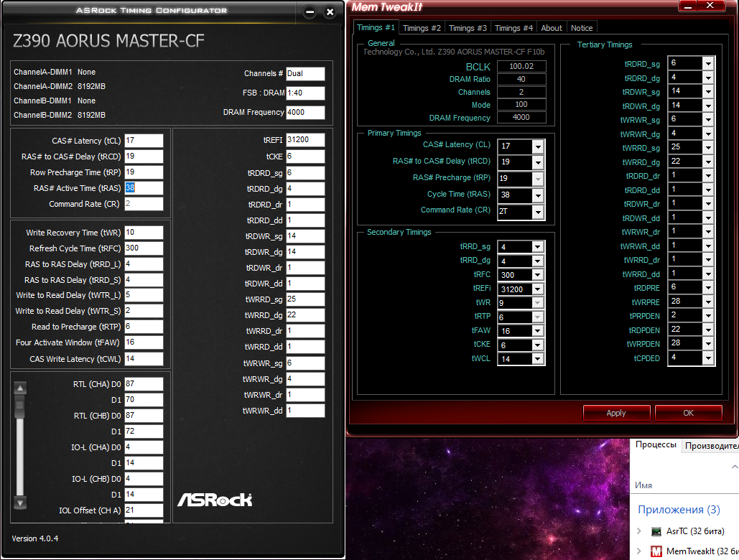This screenshot has width=739, height=560.
Task: Click tRDWR_sg field in ASRock
Action: (x=305, y=236)
